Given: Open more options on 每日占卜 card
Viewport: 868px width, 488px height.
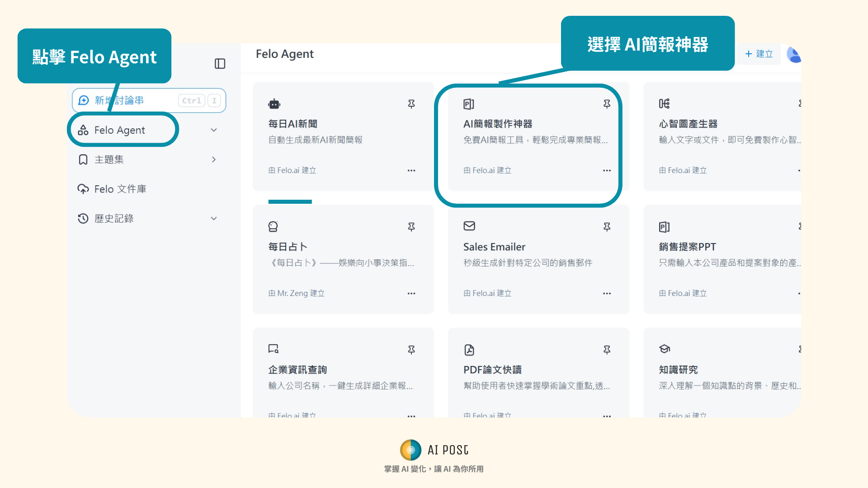Looking at the screenshot, I should point(411,294).
